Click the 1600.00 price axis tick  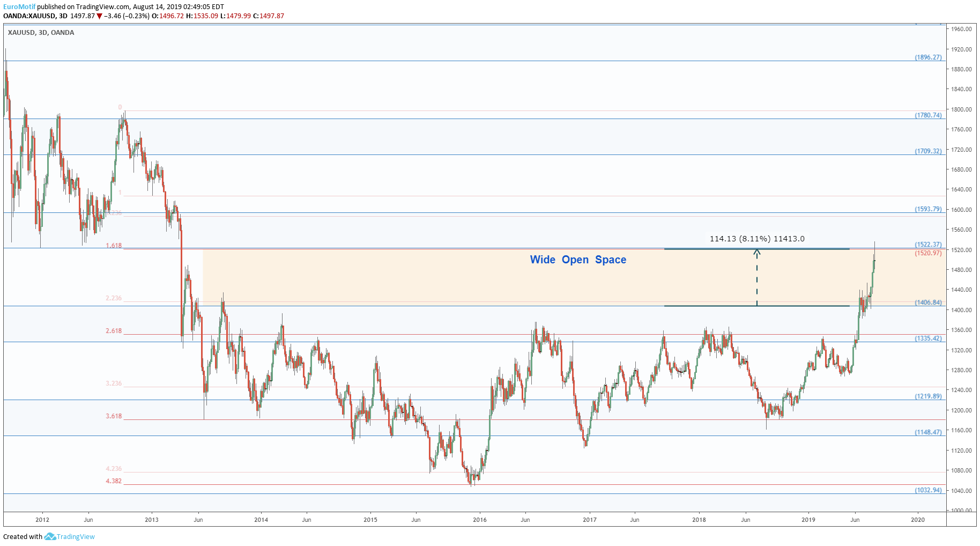pos(961,210)
